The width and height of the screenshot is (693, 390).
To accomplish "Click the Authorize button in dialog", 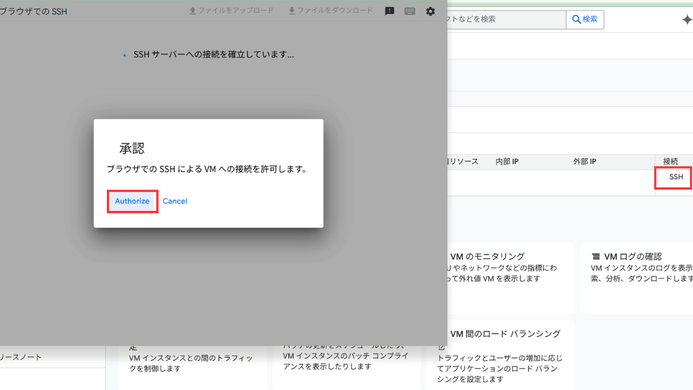I will (x=132, y=201).
